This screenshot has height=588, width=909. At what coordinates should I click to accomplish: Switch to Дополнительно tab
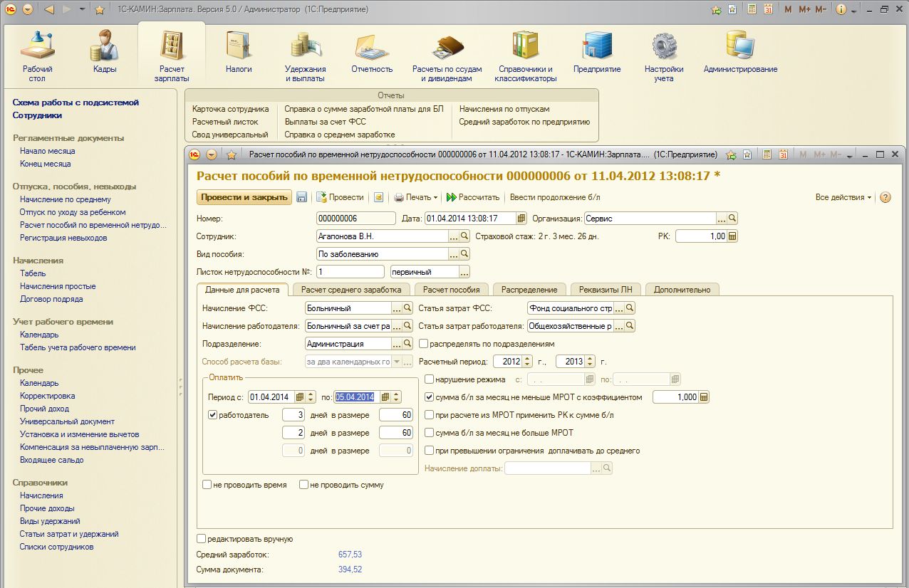[682, 290]
